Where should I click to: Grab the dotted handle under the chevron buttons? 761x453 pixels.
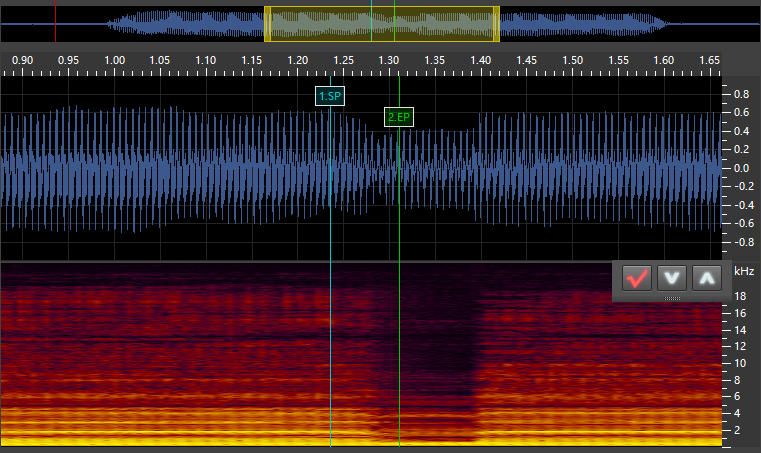[672, 297]
